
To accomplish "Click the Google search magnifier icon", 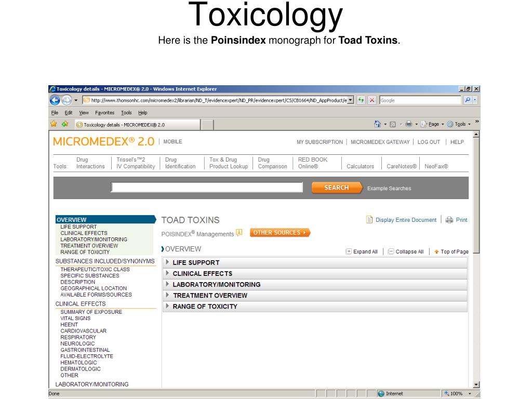I will click(x=468, y=100).
